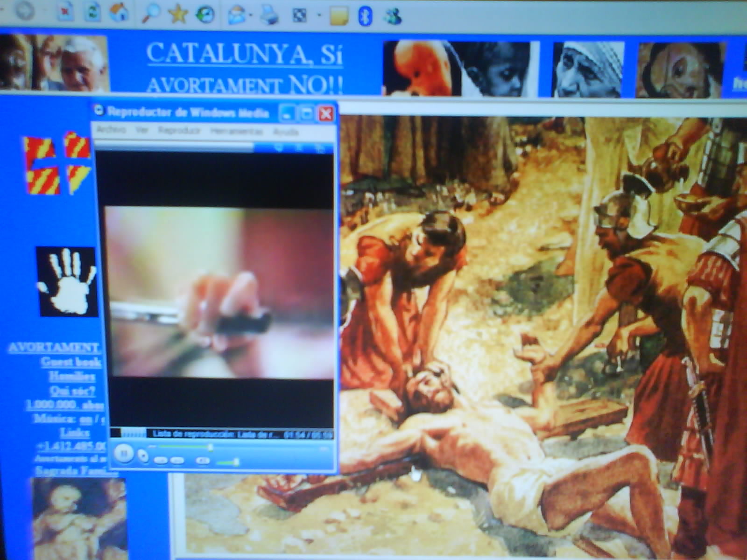Open the Ayuda menu in Media Player
Screen dimensions: 747x560
point(286,132)
